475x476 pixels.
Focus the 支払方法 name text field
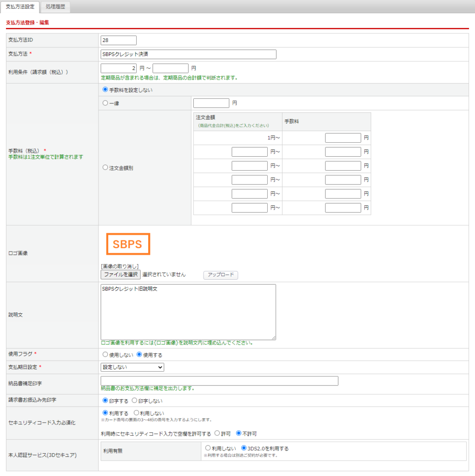(x=188, y=54)
